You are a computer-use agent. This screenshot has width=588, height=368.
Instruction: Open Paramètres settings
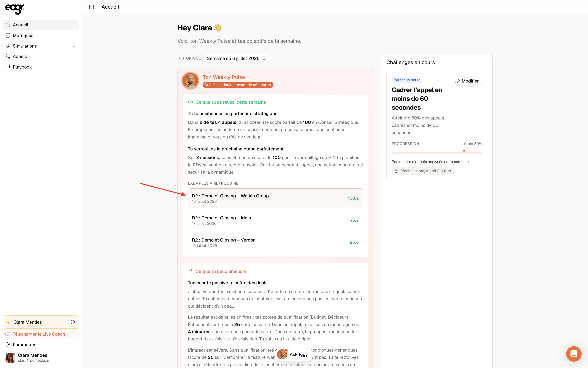coord(41,345)
